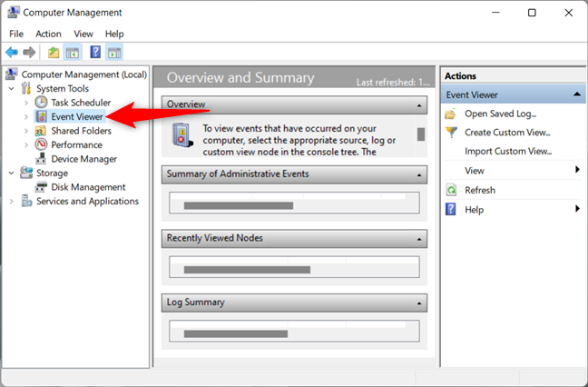Expand the Shared Folders node chevron
The height and width of the screenshot is (387, 588).
(x=26, y=131)
